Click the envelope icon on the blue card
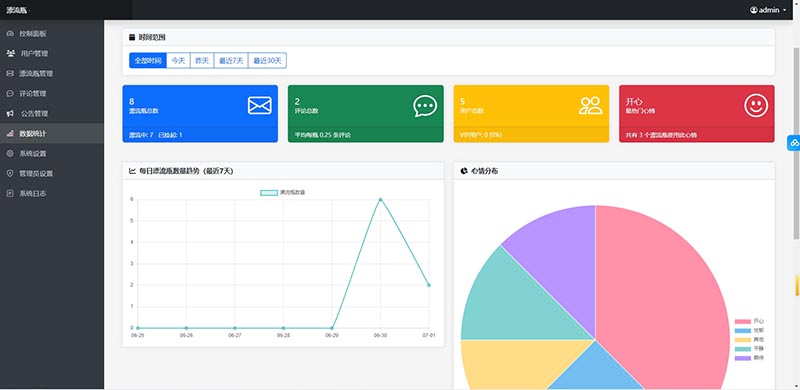This screenshot has height=390, width=800. tap(260, 106)
